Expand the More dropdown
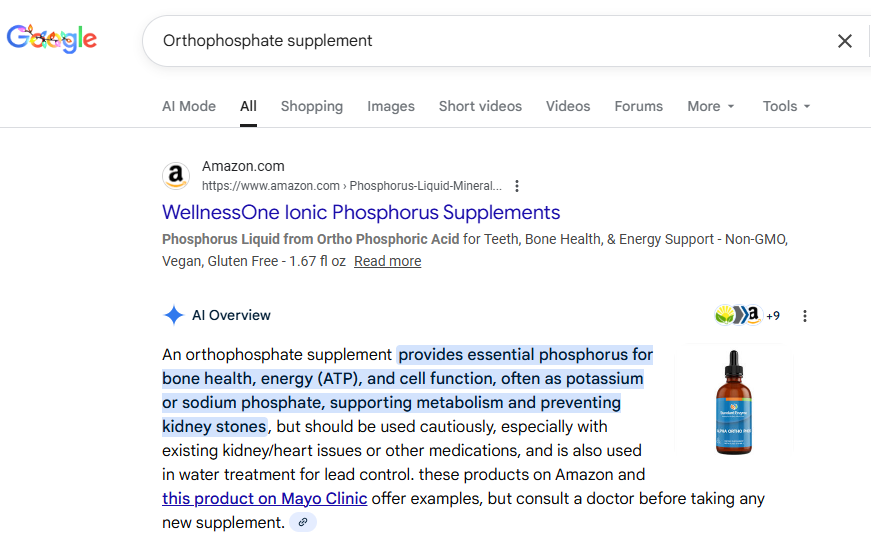The height and width of the screenshot is (547, 871). pos(710,106)
